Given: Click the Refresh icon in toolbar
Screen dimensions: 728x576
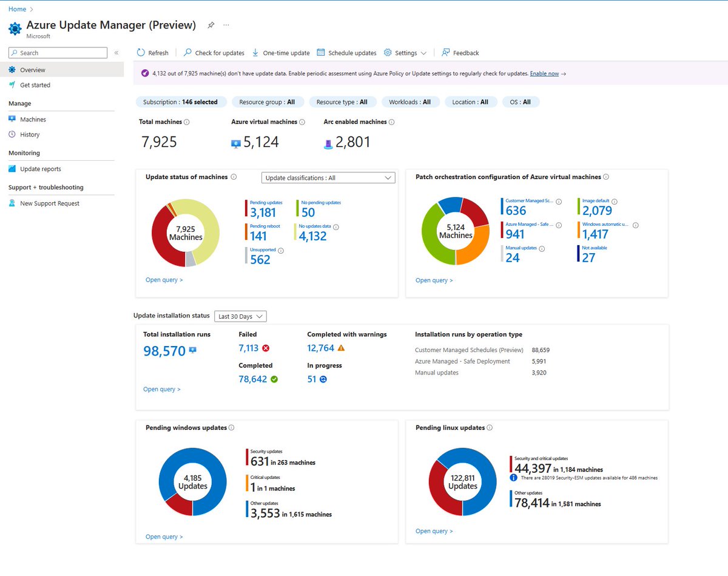Looking at the screenshot, I should click(x=141, y=53).
